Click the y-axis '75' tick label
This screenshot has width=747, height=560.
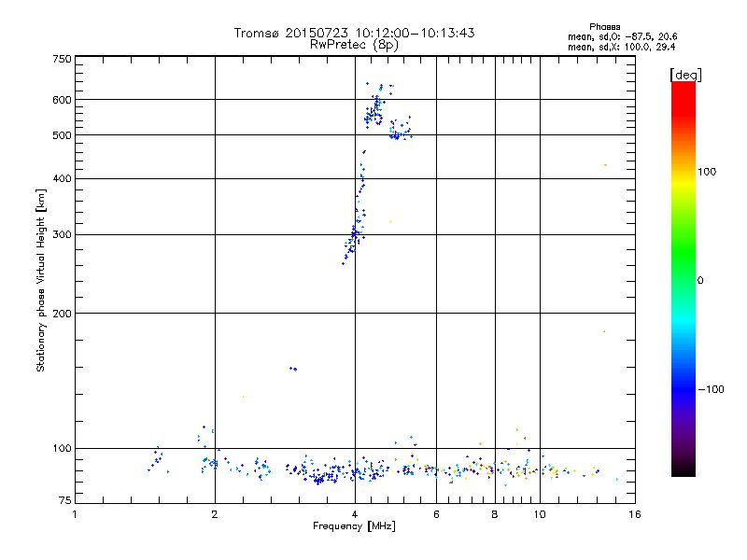click(x=65, y=500)
